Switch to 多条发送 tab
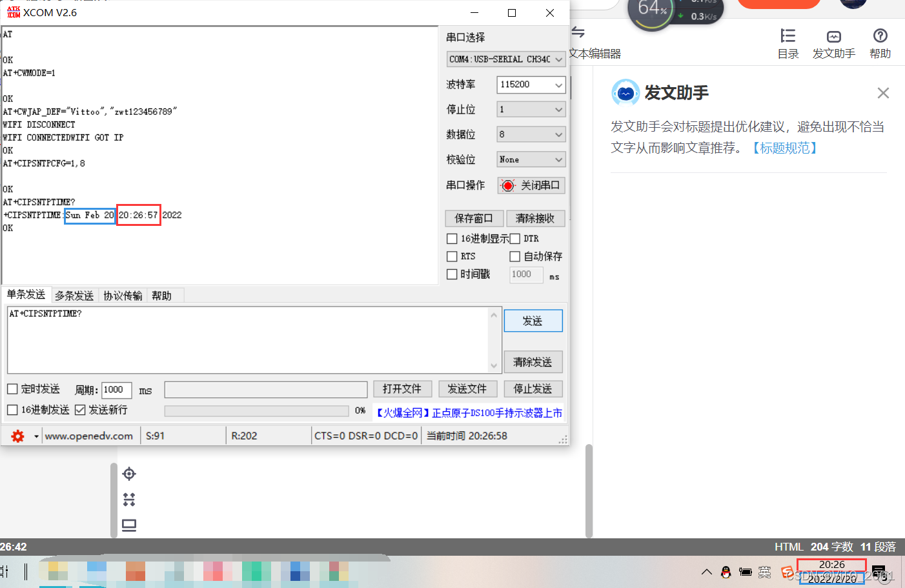905x588 pixels. click(74, 296)
